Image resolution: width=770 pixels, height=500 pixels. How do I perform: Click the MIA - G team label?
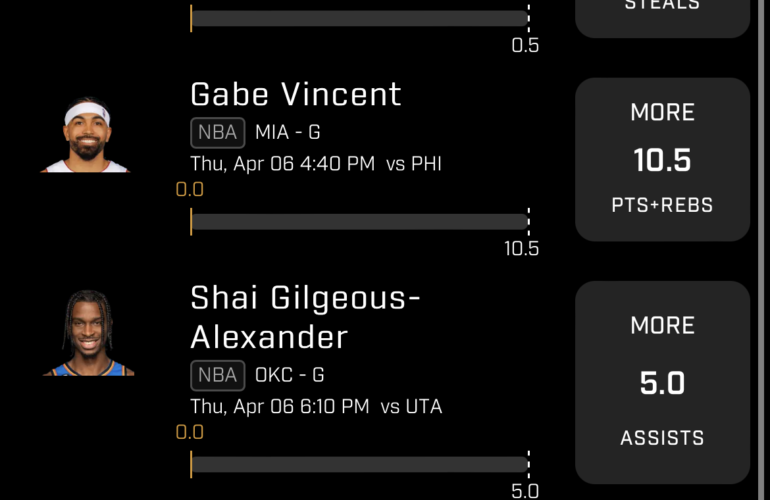pos(288,133)
